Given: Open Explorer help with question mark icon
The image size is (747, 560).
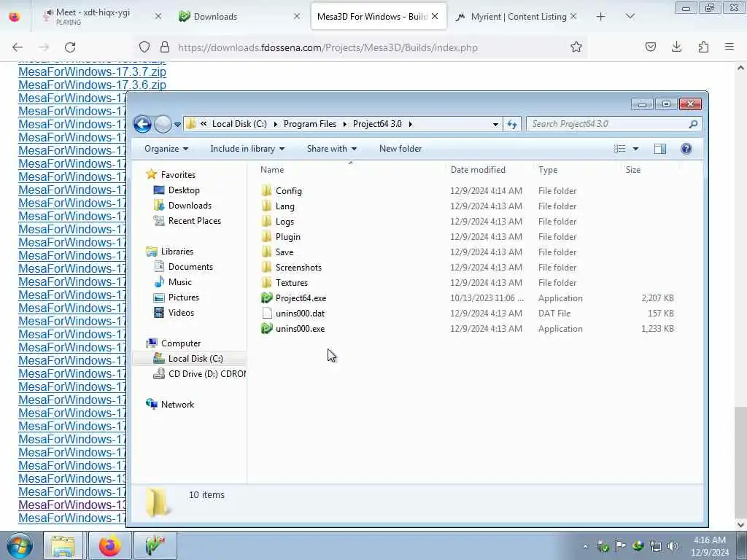Looking at the screenshot, I should pos(686,149).
